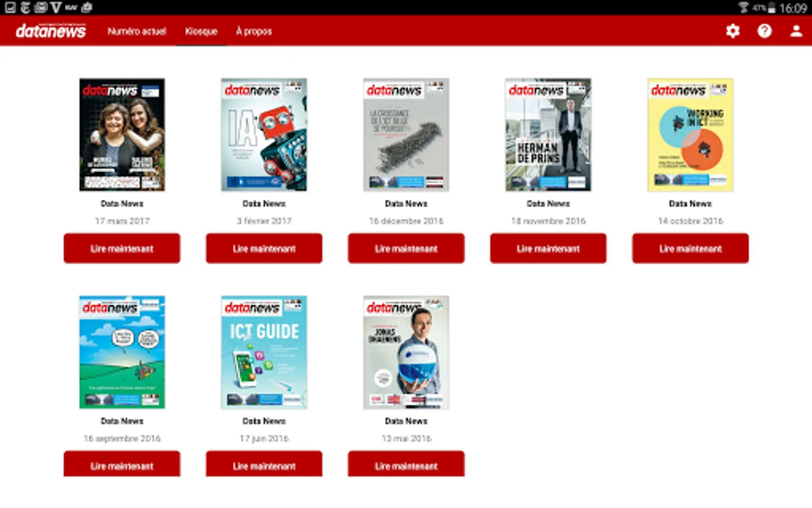Read the 3 février 2017 issue now
Screen dimensions: 812x508
[264, 248]
